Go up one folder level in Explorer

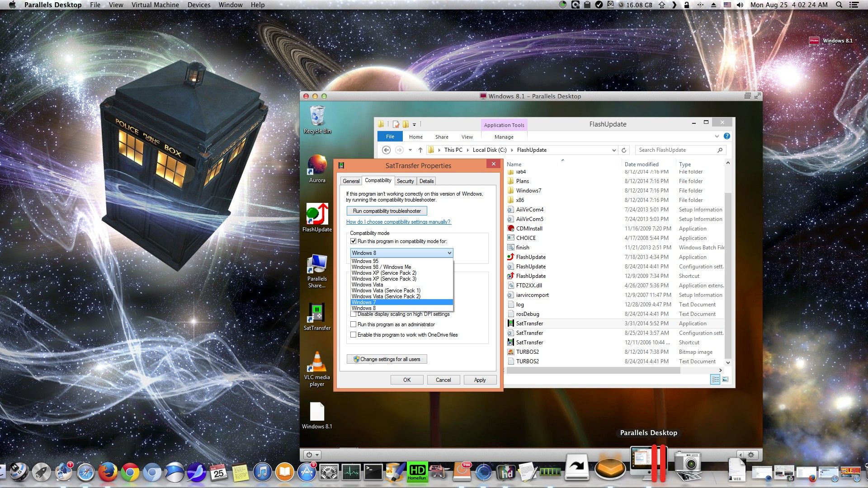[x=420, y=150]
